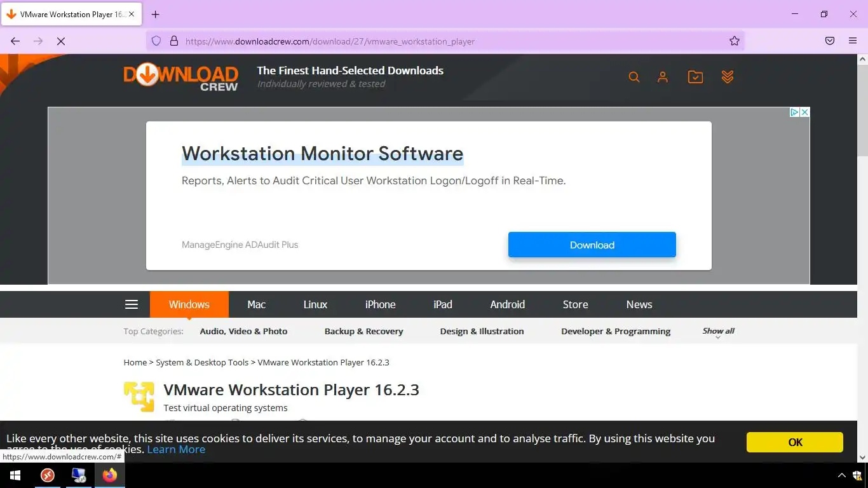
Task: Click the scrollbar up arrow
Action: click(862, 59)
